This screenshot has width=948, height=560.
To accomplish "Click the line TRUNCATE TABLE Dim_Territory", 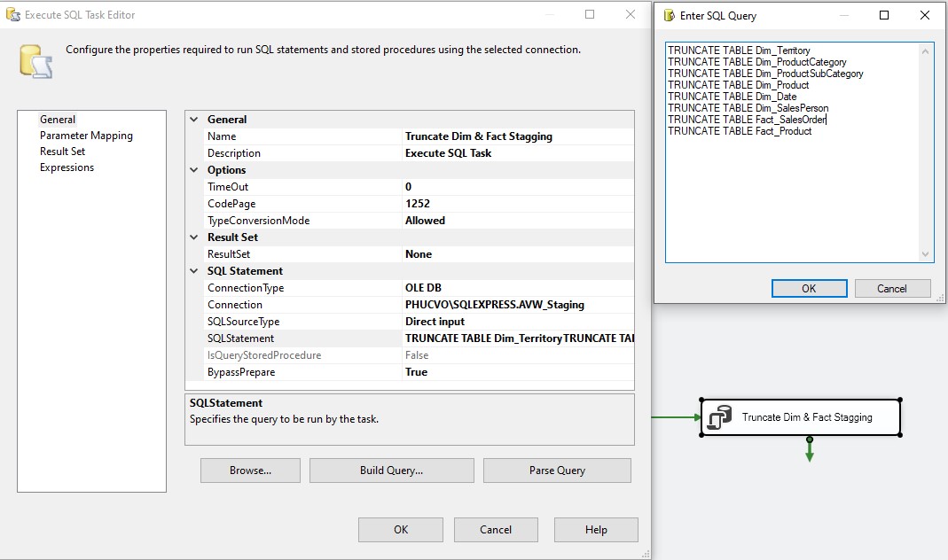I will [x=739, y=51].
